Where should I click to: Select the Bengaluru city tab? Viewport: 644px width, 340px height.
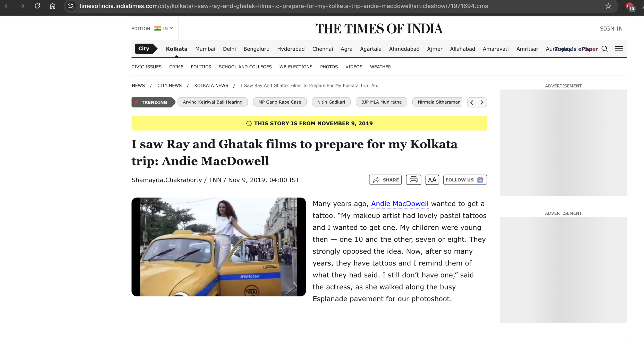(256, 49)
